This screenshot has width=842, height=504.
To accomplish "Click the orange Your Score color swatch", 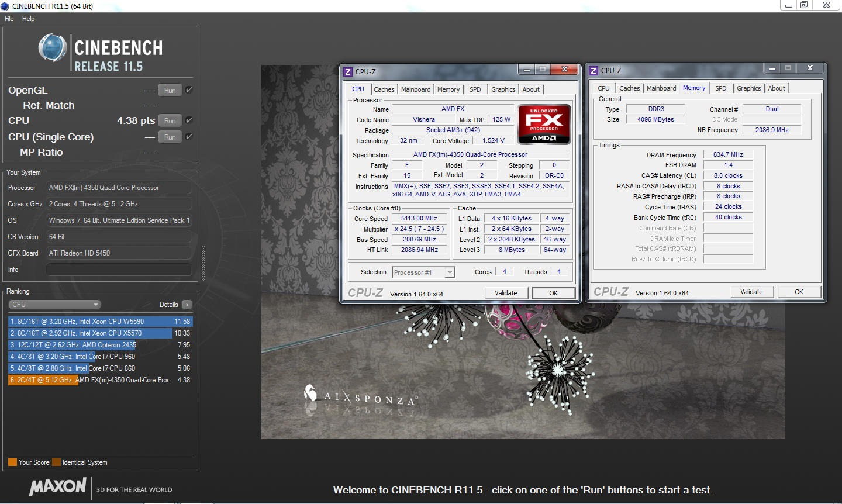I will pyautogui.click(x=12, y=462).
